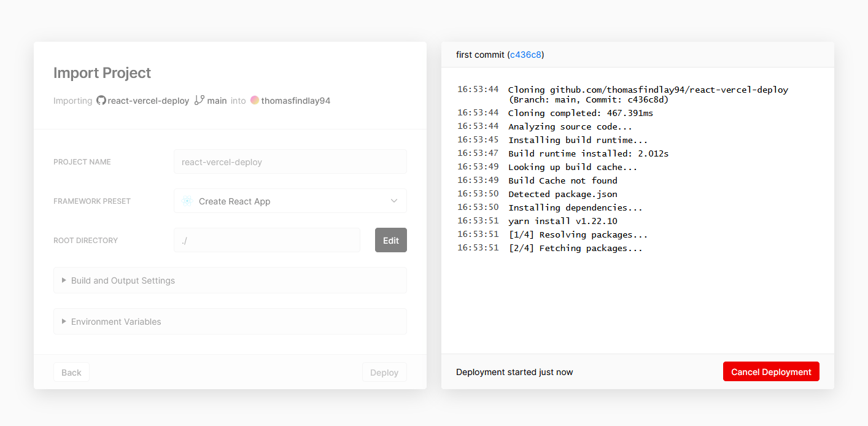Click the 'Build Cache not found' log line
Viewport: 868px width, 426px height.
click(x=563, y=180)
